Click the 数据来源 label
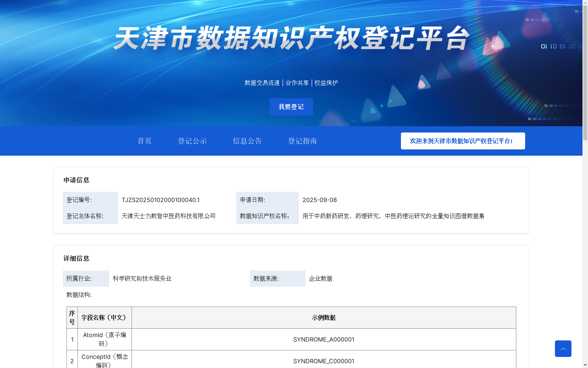This screenshot has height=368, width=588. pos(266,279)
